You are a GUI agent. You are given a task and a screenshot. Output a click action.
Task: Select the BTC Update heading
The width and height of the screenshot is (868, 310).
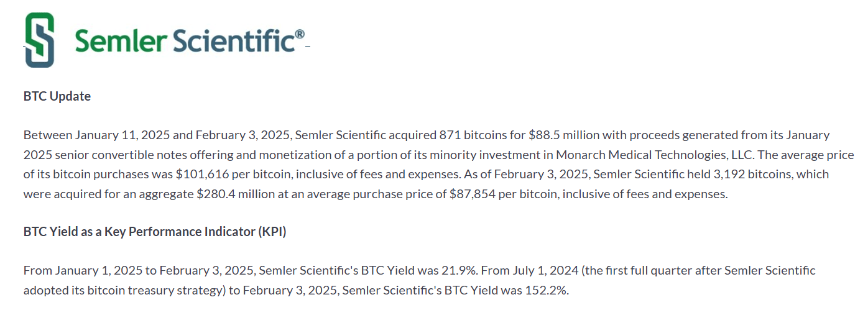tap(57, 96)
